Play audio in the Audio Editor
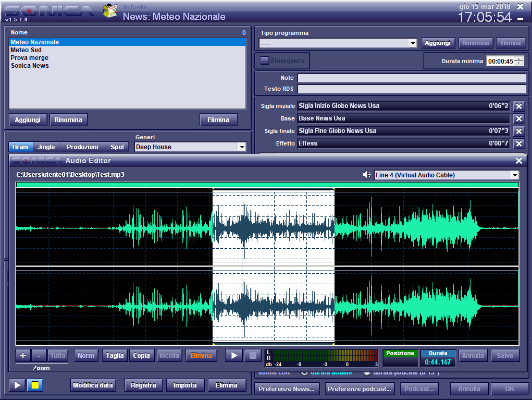Screen dimensions: 532x400 (x=234, y=356)
